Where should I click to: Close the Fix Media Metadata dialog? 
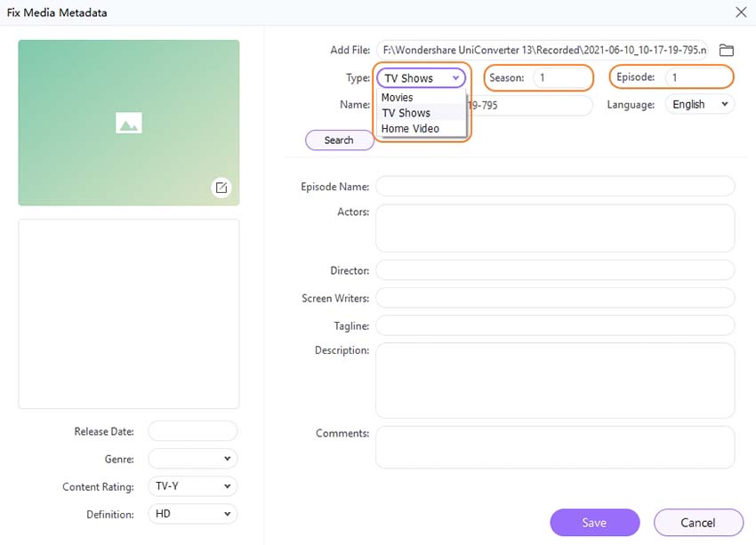(x=741, y=12)
